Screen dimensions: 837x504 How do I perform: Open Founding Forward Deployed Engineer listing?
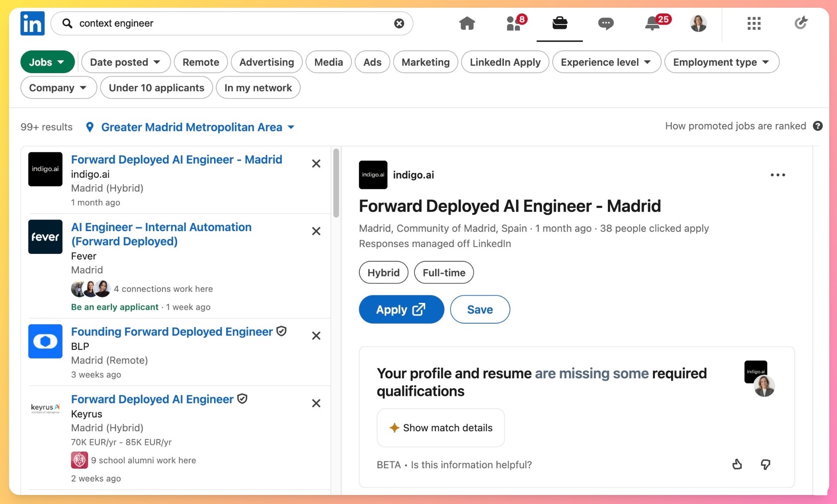pos(172,332)
